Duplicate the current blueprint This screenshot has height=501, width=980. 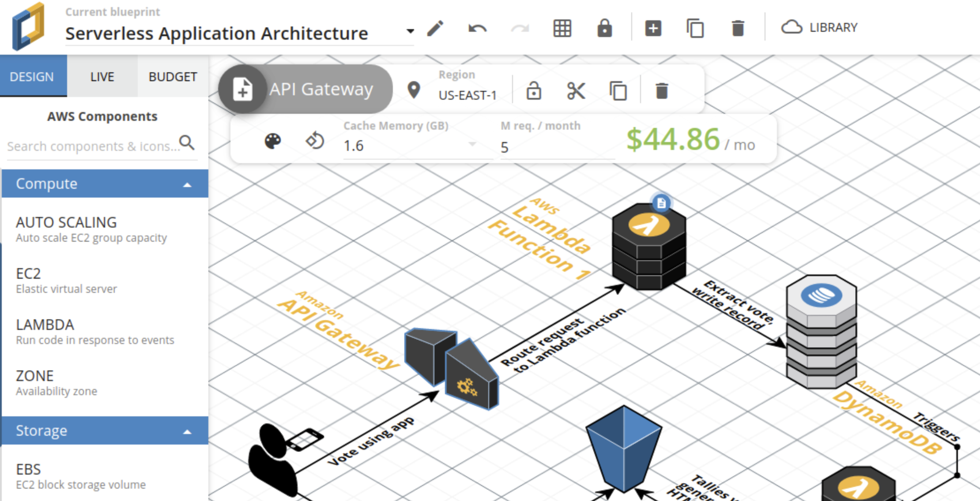pos(695,28)
